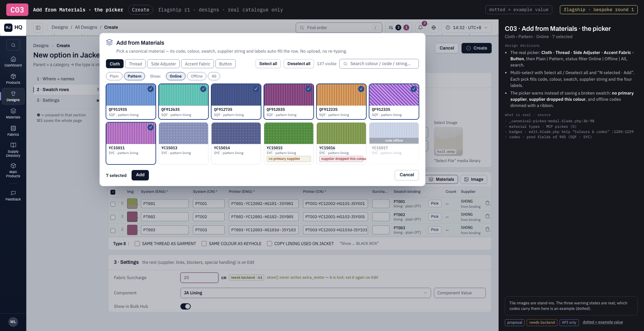The image size is (644, 331).
Task: Enable COPY LINING USED ON JACKET checkbox
Action: [270, 244]
